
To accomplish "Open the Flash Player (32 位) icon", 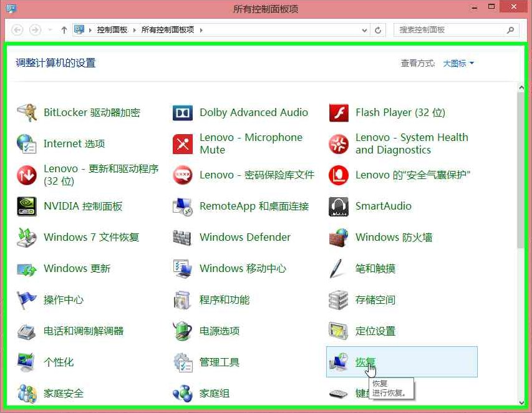I will point(338,113).
